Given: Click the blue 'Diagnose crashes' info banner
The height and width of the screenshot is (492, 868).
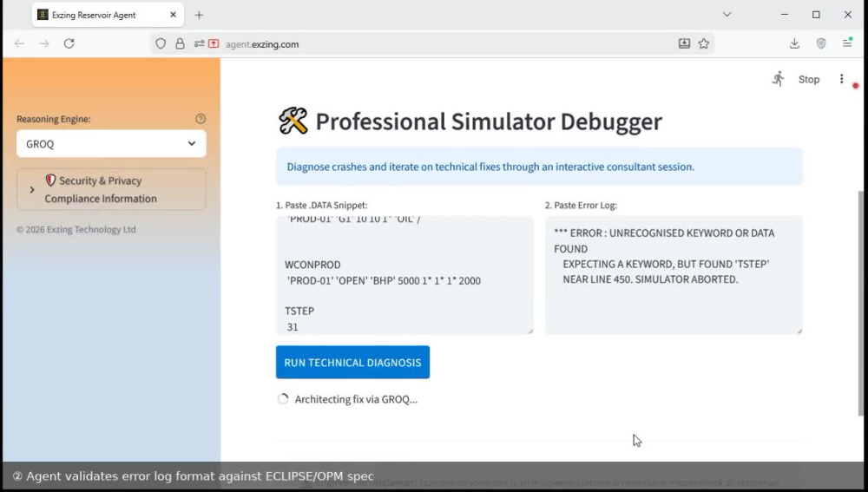Looking at the screenshot, I should (539, 167).
